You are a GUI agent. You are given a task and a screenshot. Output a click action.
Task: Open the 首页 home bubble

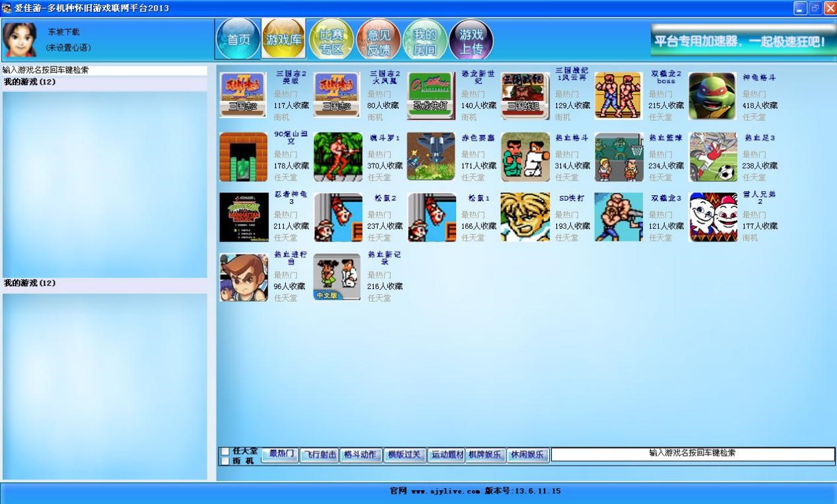click(238, 40)
